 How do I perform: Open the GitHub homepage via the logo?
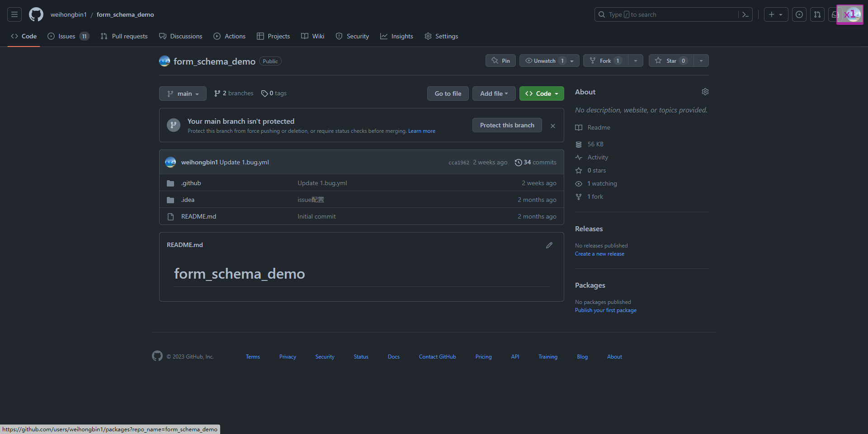[x=36, y=14]
